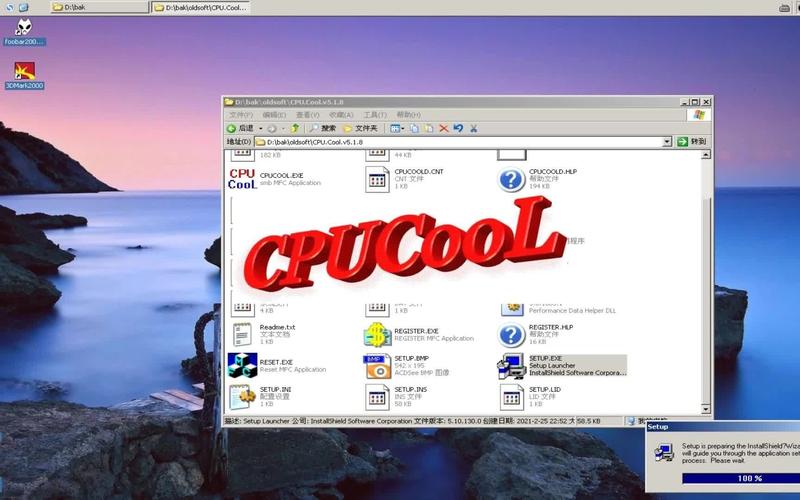The image size is (800, 500).
Task: Click the Move To toolbar icon
Action: coord(414,129)
